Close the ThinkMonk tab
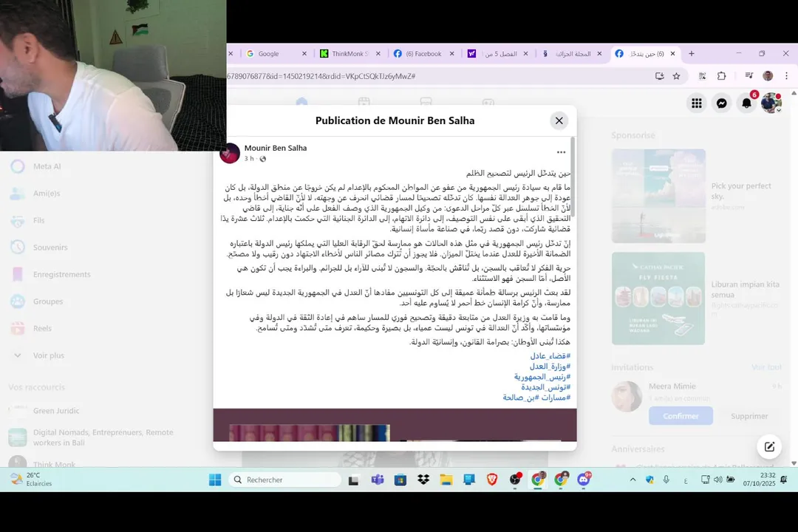This screenshot has height=532, width=798. pos(378,53)
